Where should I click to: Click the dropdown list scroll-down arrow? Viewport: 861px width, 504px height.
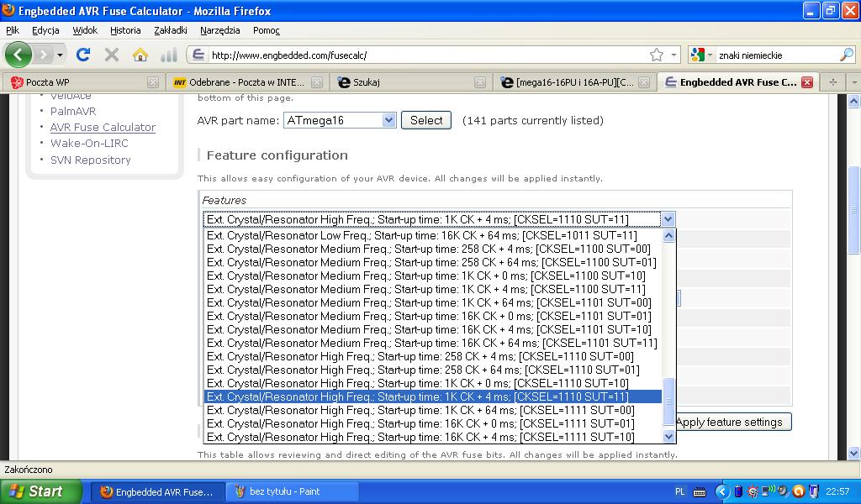pos(668,437)
